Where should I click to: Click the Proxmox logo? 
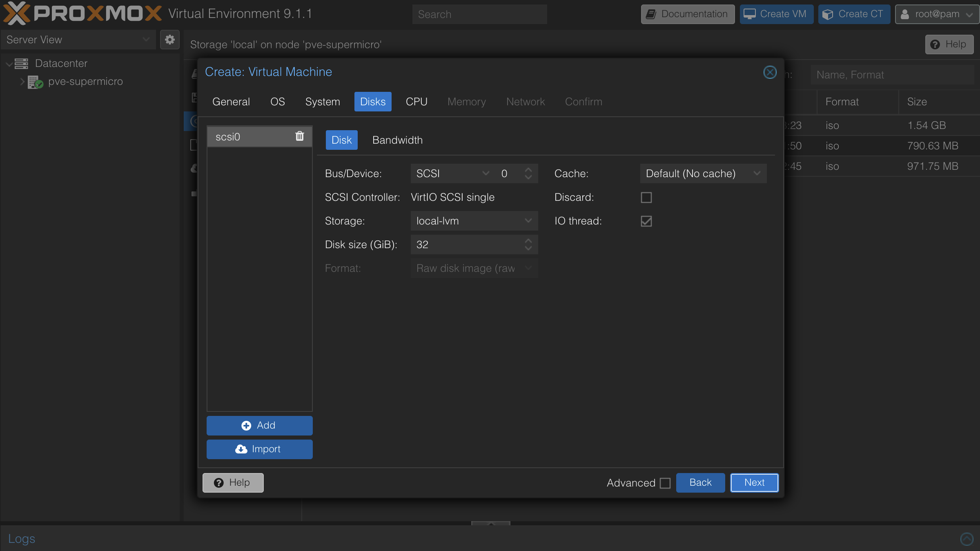(x=82, y=13)
